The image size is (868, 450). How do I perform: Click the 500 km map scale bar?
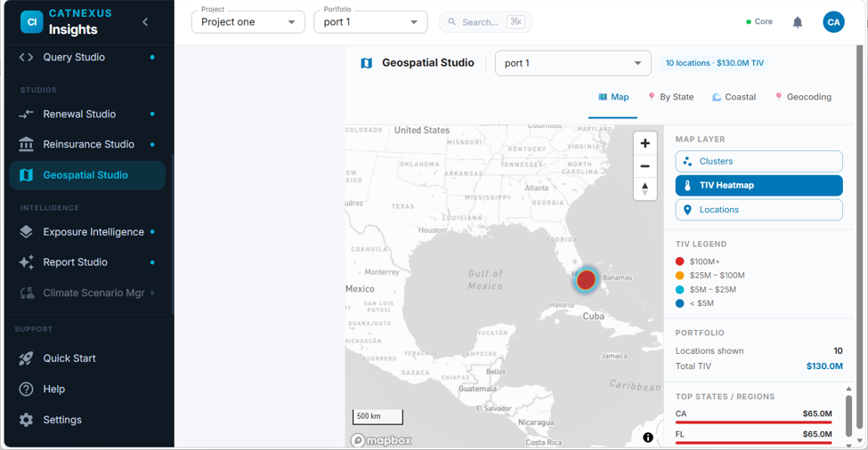pos(377,417)
